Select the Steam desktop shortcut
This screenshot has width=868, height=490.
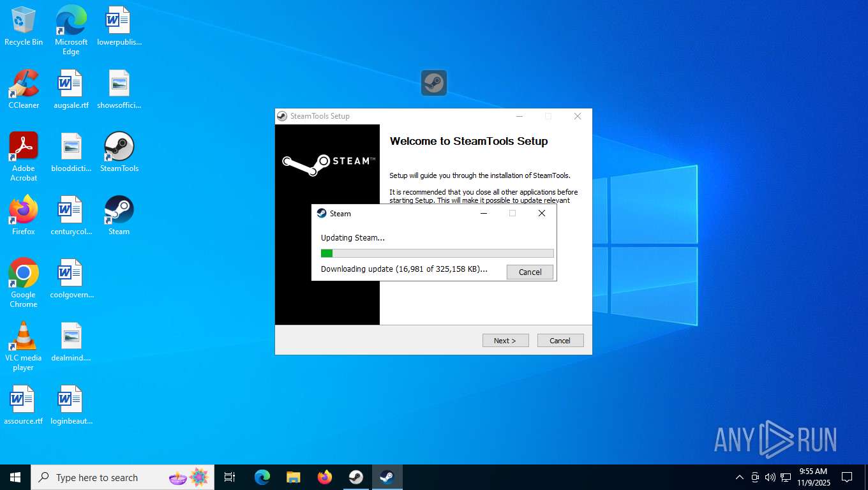tap(119, 216)
